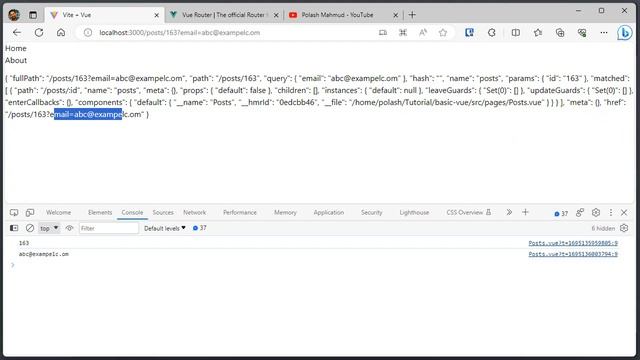
Task: Open the profile avatar menu
Action: tap(14, 15)
